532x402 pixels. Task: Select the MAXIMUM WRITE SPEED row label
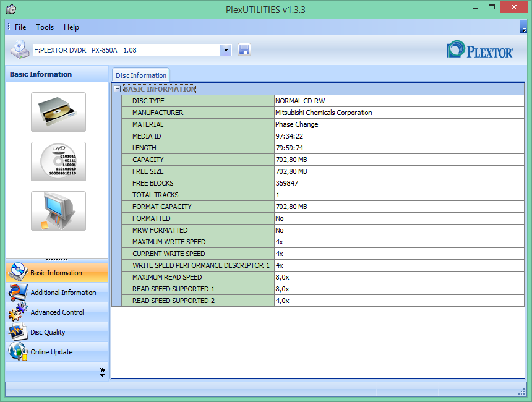point(169,242)
